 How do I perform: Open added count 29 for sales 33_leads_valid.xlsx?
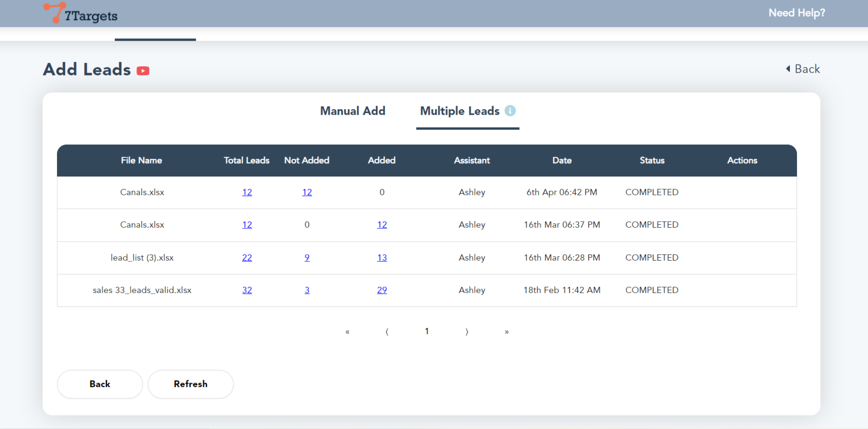point(382,290)
